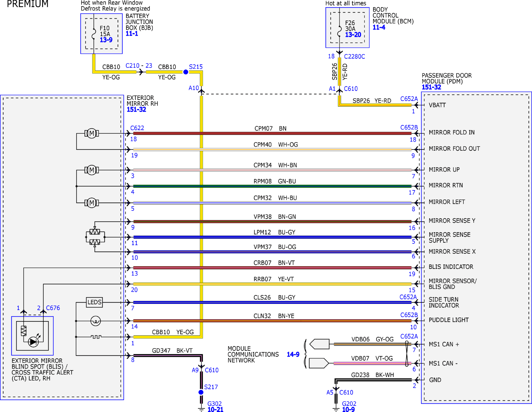
Task: Click the C676 connector label
Action: (53, 308)
